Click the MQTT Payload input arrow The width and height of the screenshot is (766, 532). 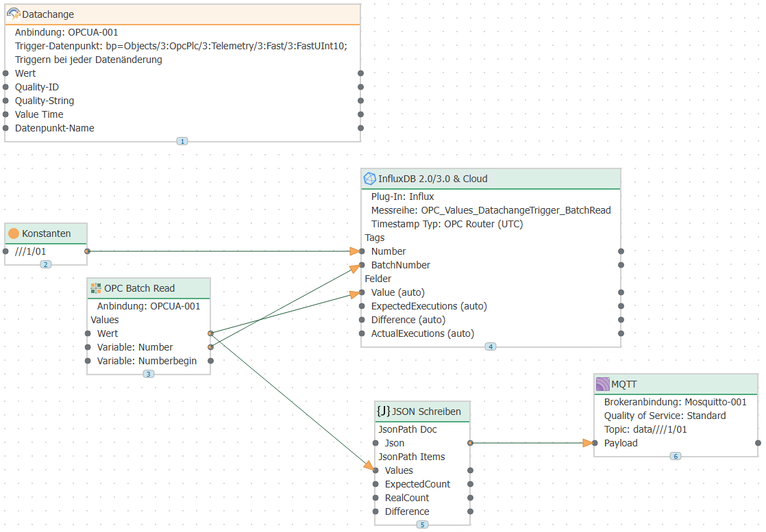point(588,443)
